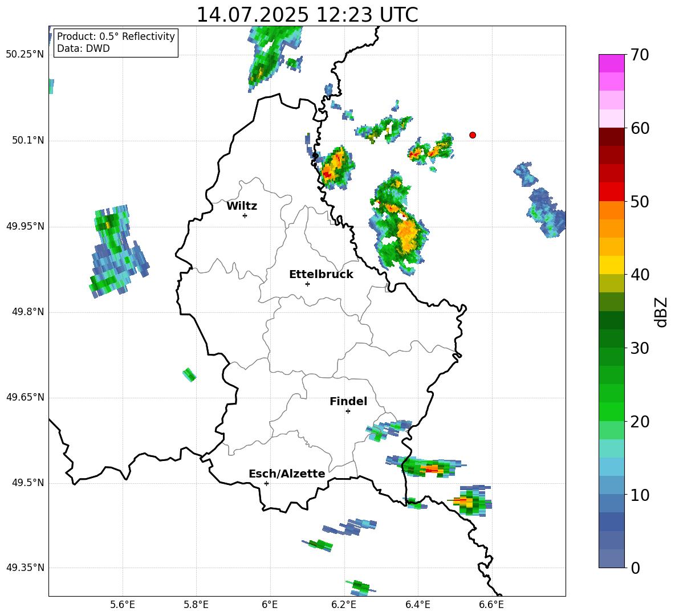Click the 49.5°N latitude label
This screenshot has width=675, height=616.
point(28,483)
